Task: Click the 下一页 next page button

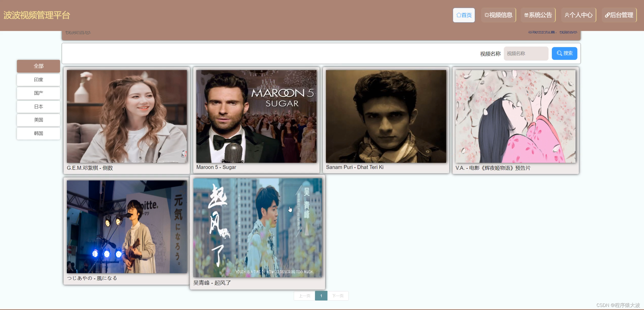Action: (x=338, y=296)
